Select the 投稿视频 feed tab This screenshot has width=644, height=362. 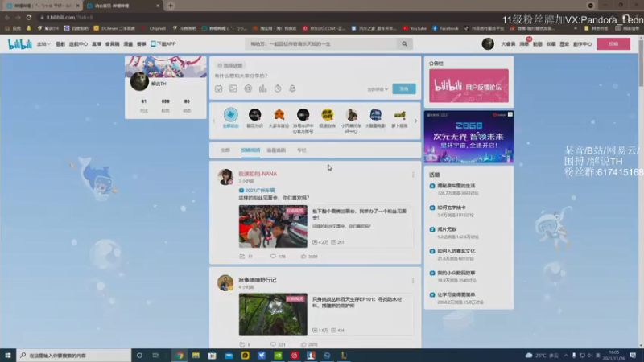[x=250, y=150]
